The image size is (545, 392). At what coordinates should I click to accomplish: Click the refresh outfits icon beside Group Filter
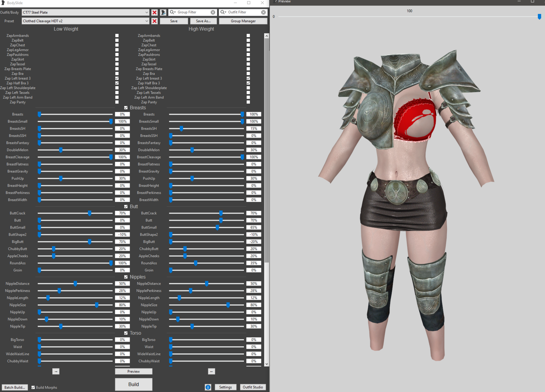pyautogui.click(x=163, y=12)
